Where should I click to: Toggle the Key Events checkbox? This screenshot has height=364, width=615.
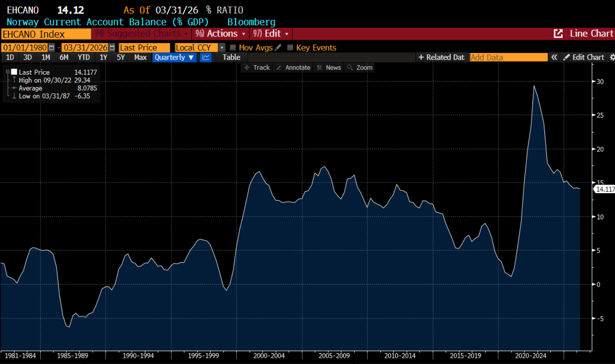pos(290,47)
